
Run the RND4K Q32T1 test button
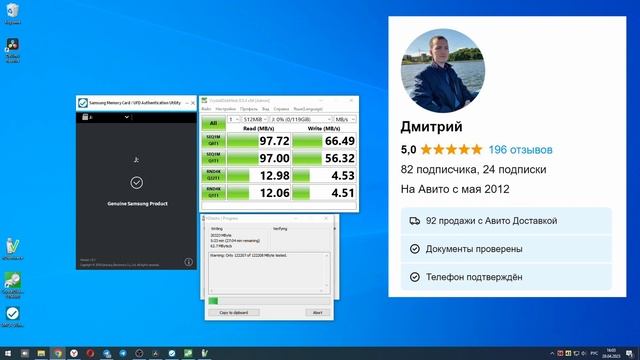[x=213, y=175]
